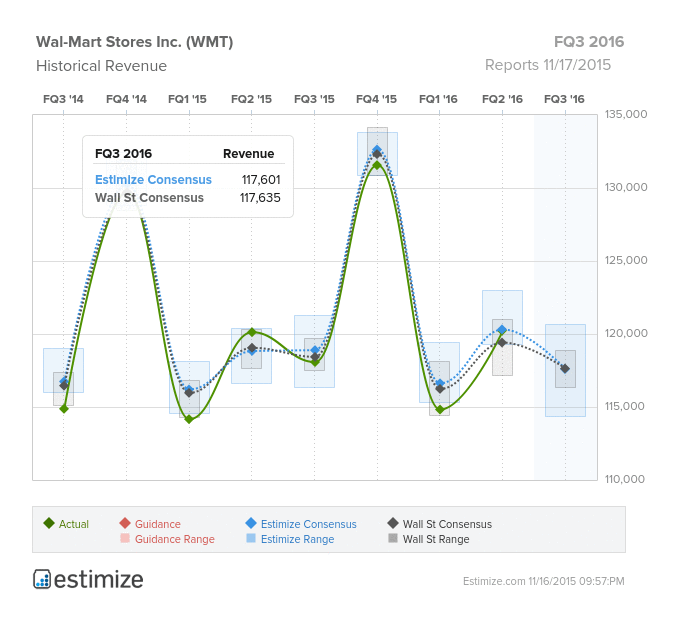Click the FQ1 '15 actual green data point
675x620 pixels.
coord(189,419)
